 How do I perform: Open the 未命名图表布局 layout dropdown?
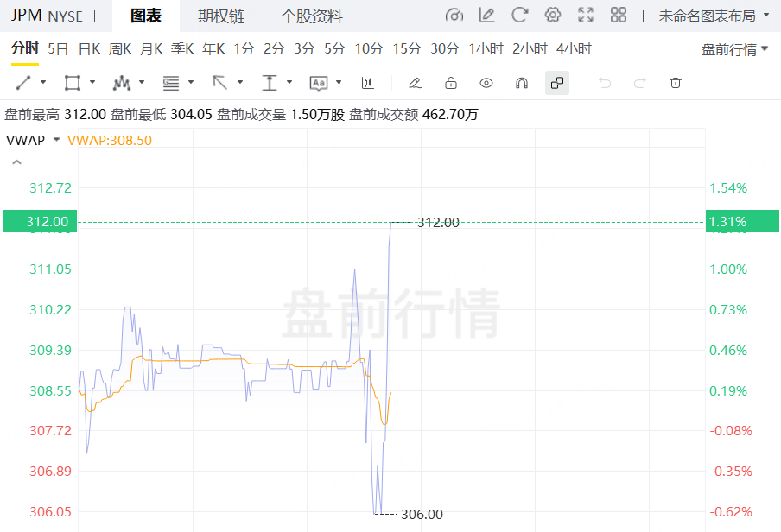click(714, 16)
